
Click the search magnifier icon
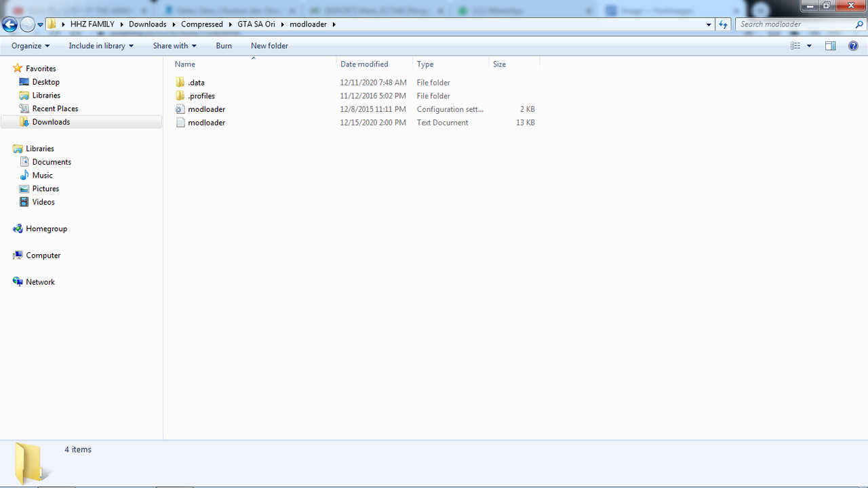tap(859, 24)
